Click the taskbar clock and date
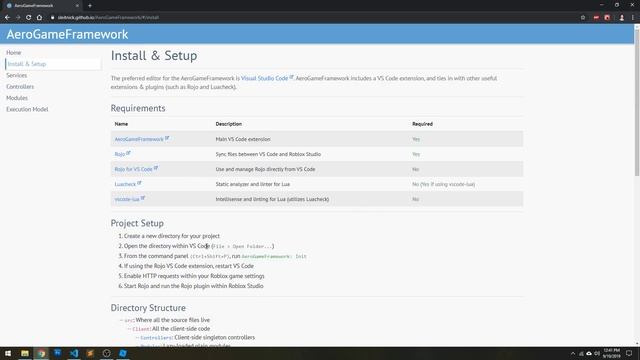This screenshot has height=360, width=640. click(611, 353)
